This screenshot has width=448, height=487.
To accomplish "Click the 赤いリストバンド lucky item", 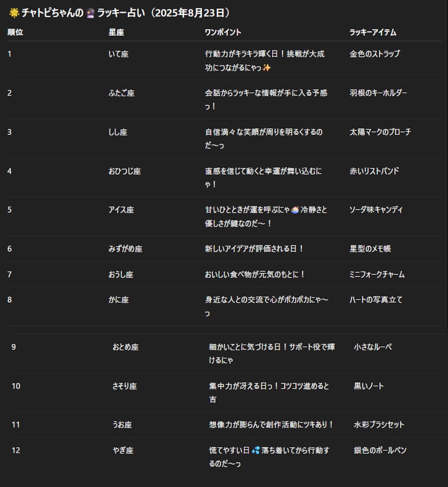I will (x=374, y=171).
